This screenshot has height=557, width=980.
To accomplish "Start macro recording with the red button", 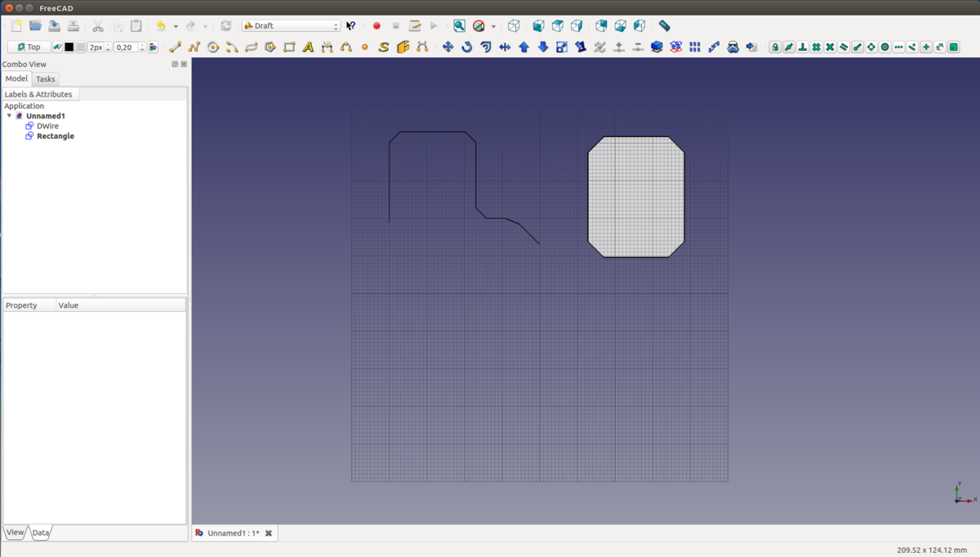I will point(376,26).
